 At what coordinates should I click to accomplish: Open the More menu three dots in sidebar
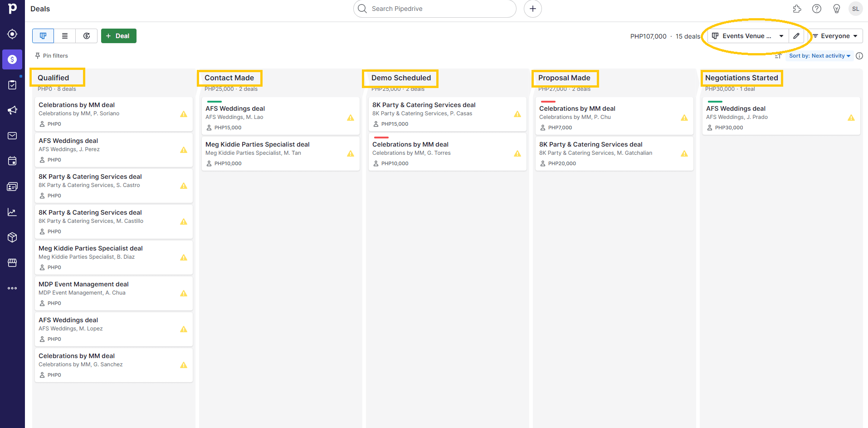point(12,288)
